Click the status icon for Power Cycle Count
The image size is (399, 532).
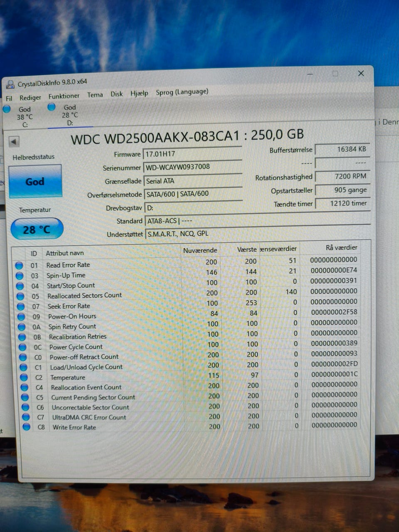coord(23,347)
